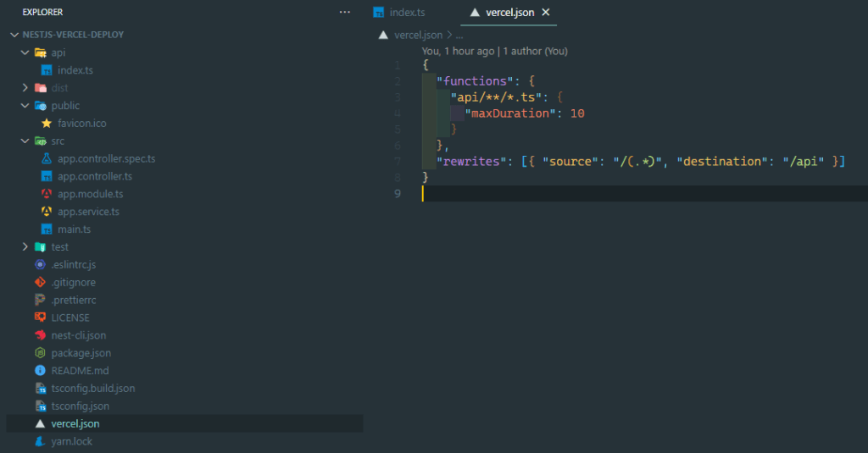Click the .prettierrc Prettier icon
The height and width of the screenshot is (453, 868).
click(40, 300)
